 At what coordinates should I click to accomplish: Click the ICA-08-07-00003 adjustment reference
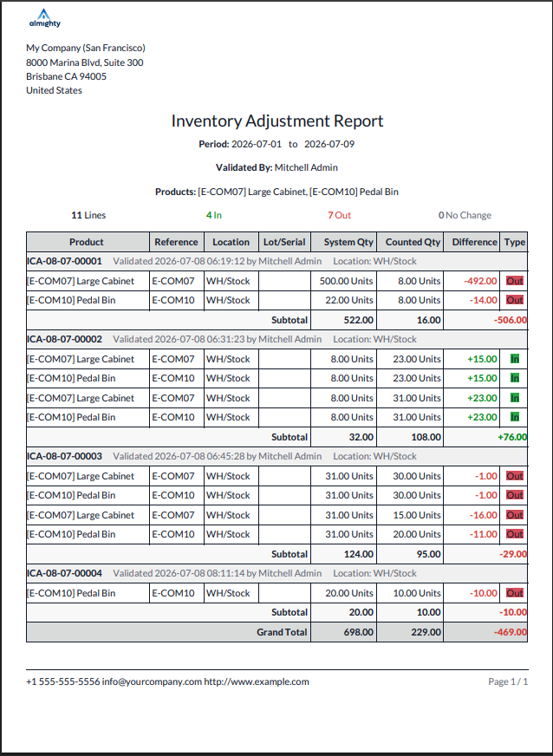64,456
